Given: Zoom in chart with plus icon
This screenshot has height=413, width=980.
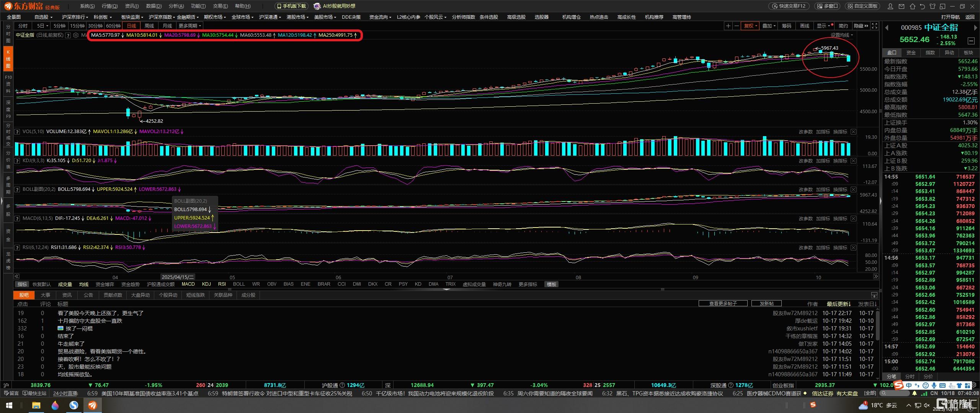Looking at the screenshot, I should point(728,26).
